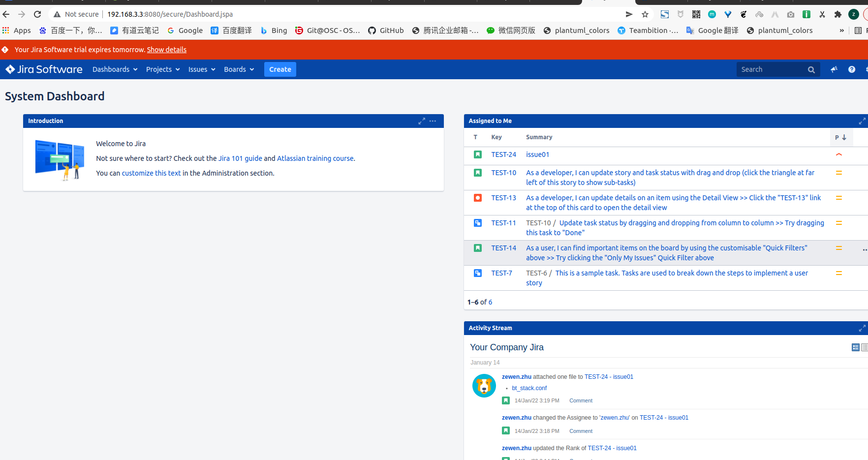Viewport: 868px width, 460px height.
Task: Open the feedback megaphone icon in header
Action: point(834,69)
